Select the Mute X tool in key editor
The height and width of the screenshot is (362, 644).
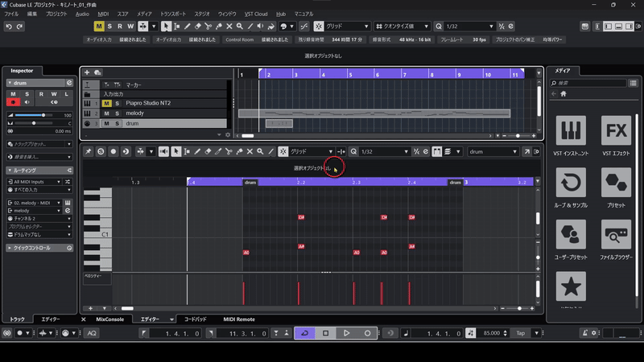pyautogui.click(x=250, y=151)
